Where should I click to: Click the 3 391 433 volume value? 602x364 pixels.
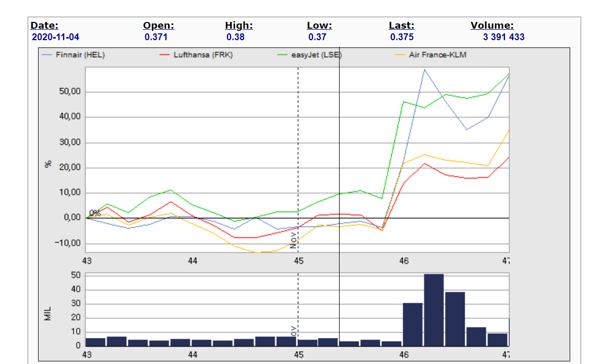503,37
